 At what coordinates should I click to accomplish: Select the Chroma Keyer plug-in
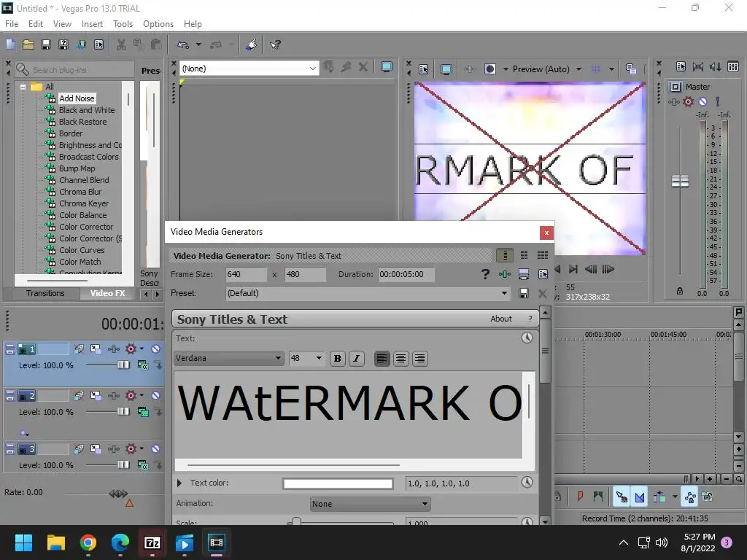84,203
